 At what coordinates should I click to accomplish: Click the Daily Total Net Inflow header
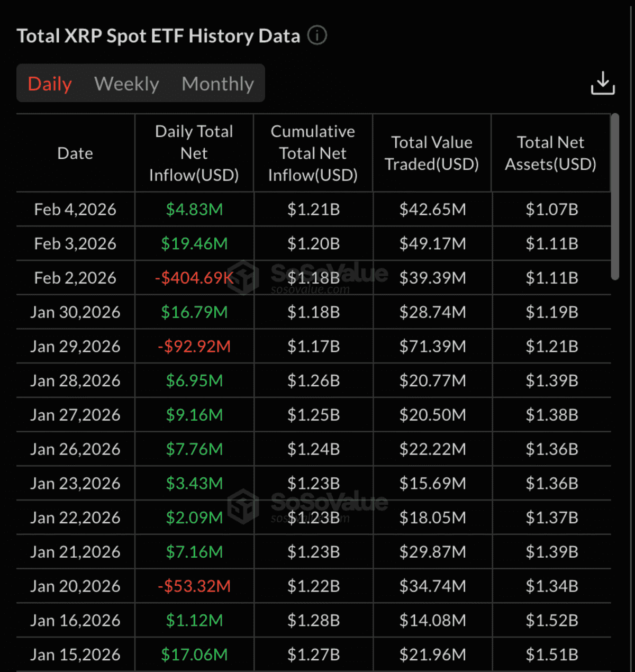194,153
